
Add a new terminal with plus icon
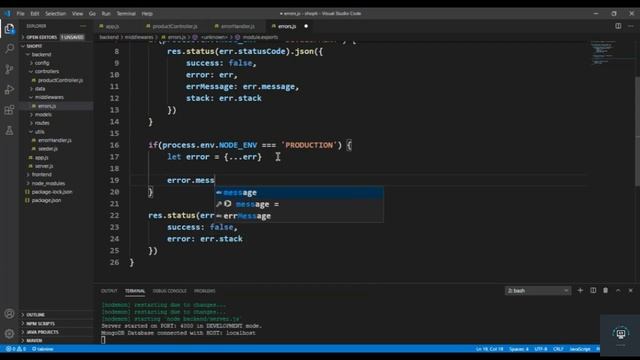pos(580,290)
